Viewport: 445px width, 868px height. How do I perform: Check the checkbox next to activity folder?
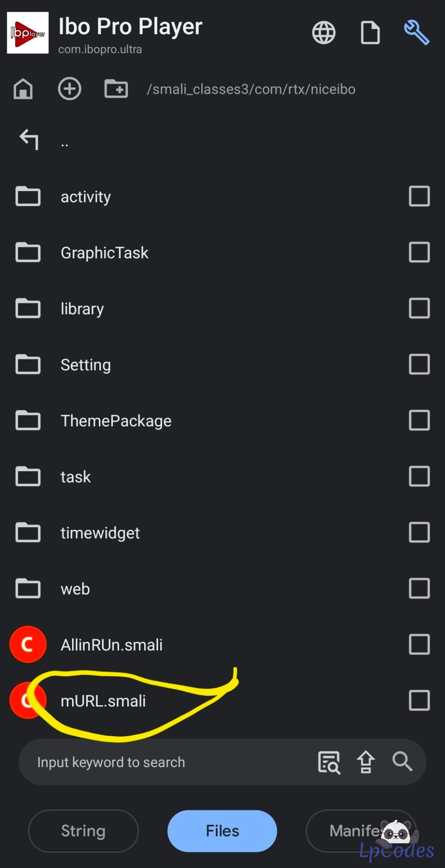pyautogui.click(x=419, y=196)
